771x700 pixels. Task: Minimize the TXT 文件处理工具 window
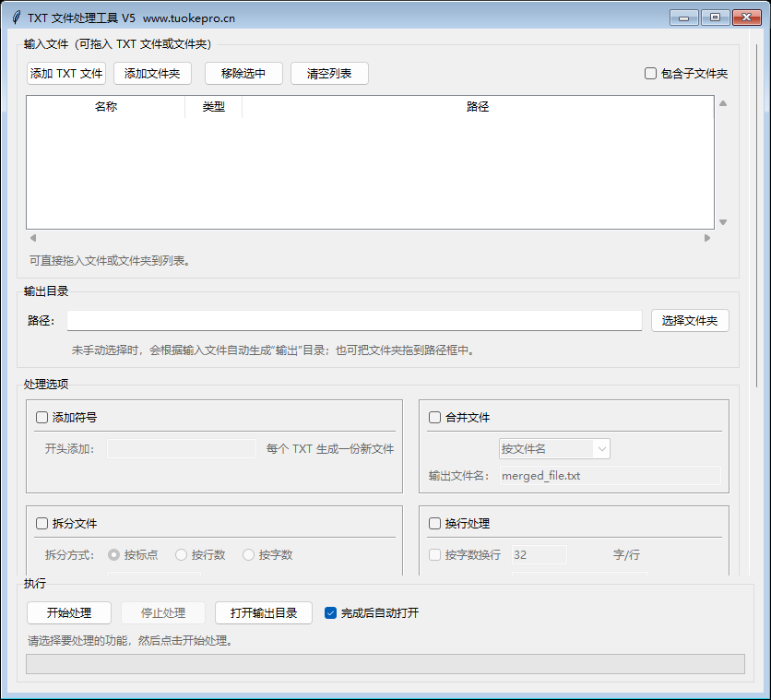[684, 18]
